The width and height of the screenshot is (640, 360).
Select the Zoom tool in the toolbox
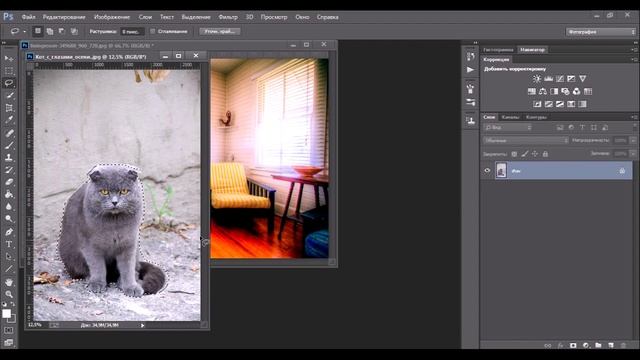coord(9,294)
